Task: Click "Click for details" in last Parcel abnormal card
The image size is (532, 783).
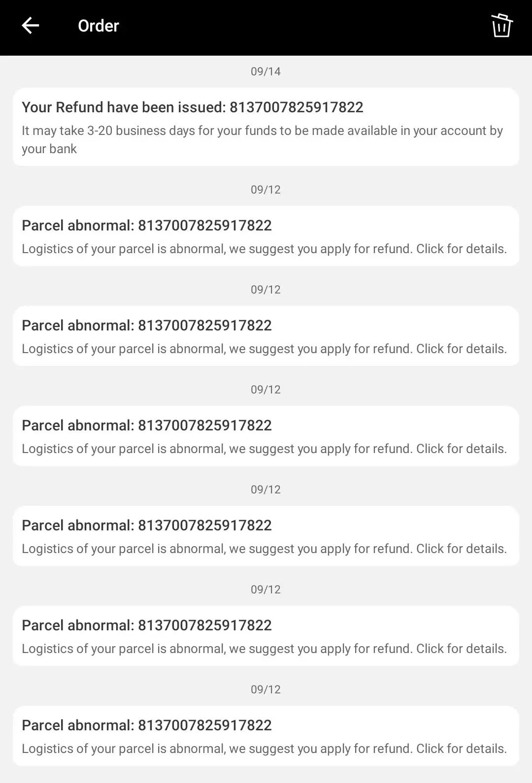Action: click(461, 749)
